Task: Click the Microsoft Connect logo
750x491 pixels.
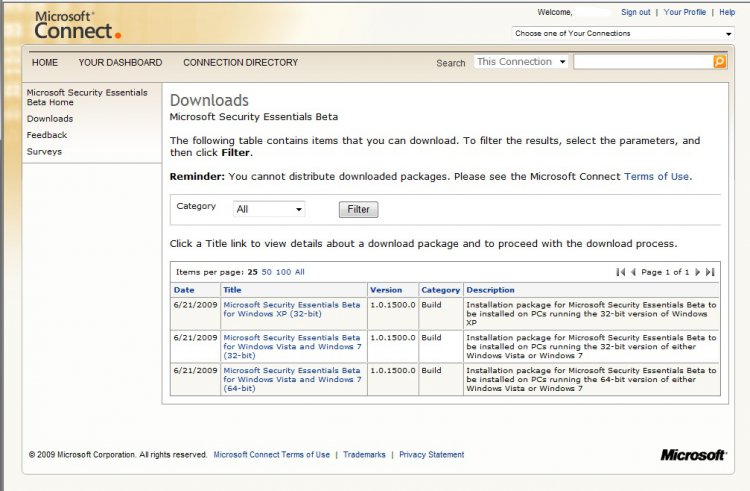Action: pyautogui.click(x=77, y=25)
